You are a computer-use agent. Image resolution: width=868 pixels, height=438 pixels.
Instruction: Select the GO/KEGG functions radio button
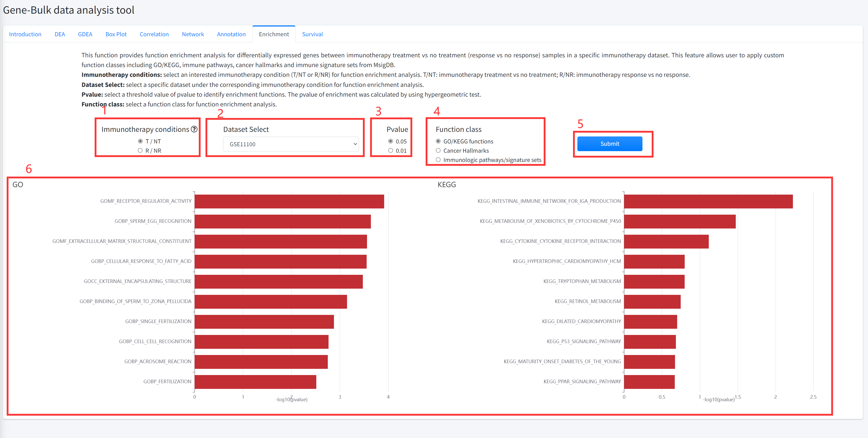pos(438,141)
